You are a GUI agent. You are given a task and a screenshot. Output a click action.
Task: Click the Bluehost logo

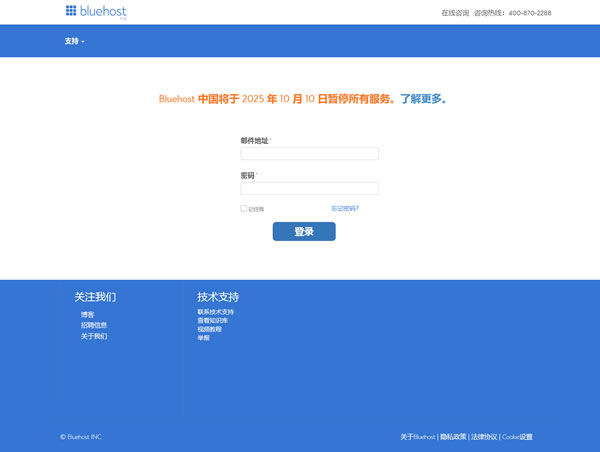tap(96, 12)
